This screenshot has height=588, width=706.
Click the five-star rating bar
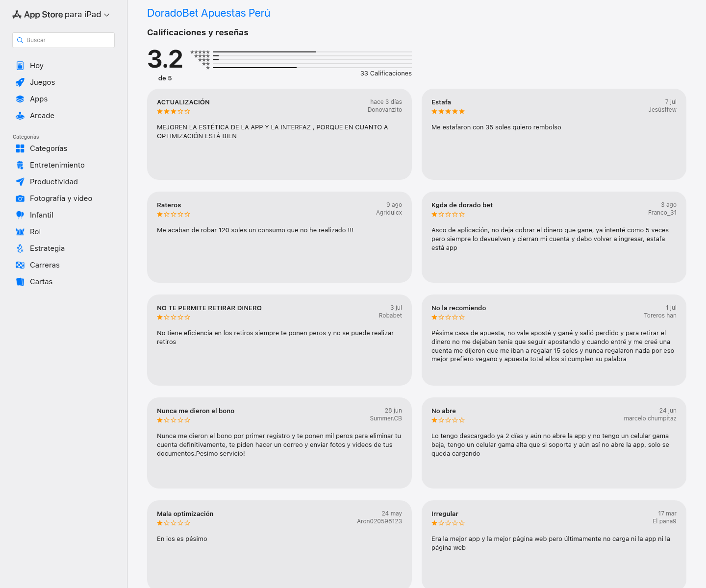(312, 52)
